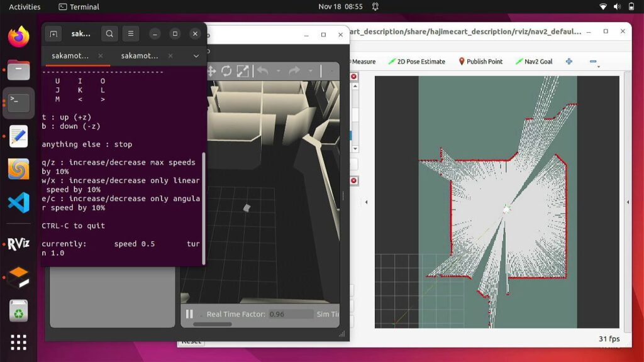Open a new terminal tab
Viewport: 644px width, 362px height.
coord(53,34)
